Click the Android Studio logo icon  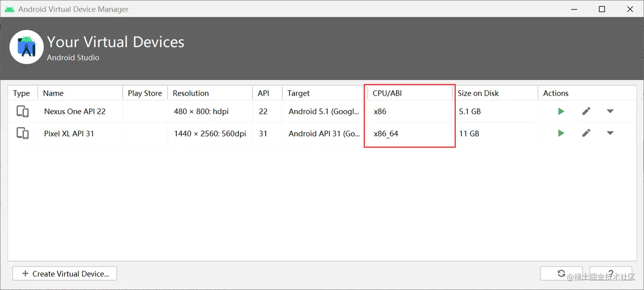(x=26, y=47)
